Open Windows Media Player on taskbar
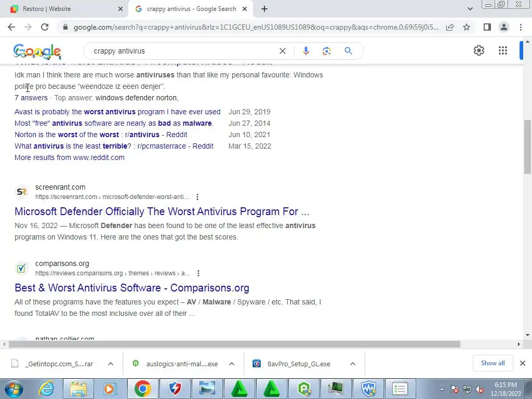The width and height of the screenshot is (532, 399). 110,389
